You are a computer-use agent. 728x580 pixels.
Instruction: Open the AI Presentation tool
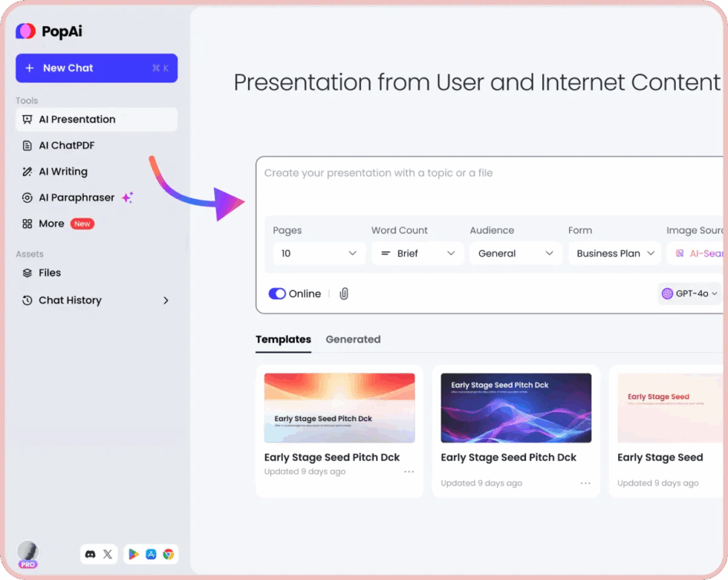coord(77,119)
